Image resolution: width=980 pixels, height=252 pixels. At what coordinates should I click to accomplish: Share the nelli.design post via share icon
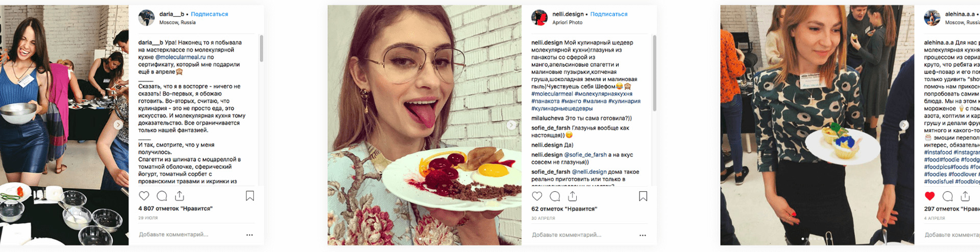[x=573, y=196]
